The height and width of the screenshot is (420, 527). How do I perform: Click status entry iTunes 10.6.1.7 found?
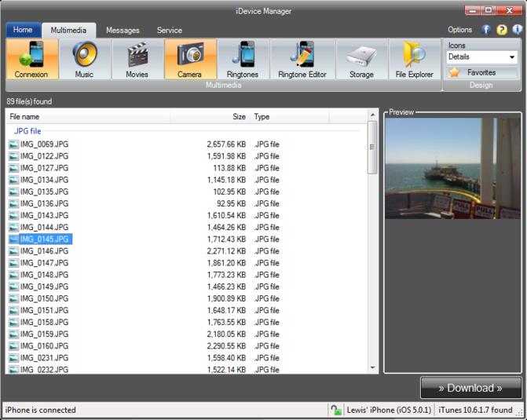(x=475, y=410)
